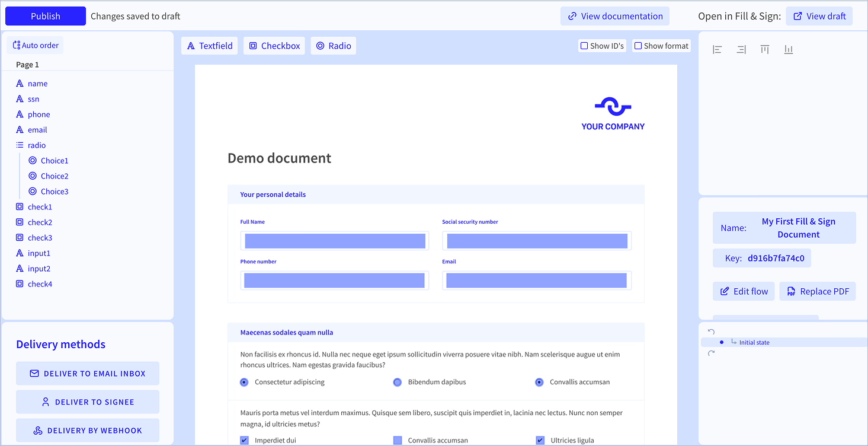Click the Edit flow button
This screenshot has width=868, height=446.
pos(744,291)
